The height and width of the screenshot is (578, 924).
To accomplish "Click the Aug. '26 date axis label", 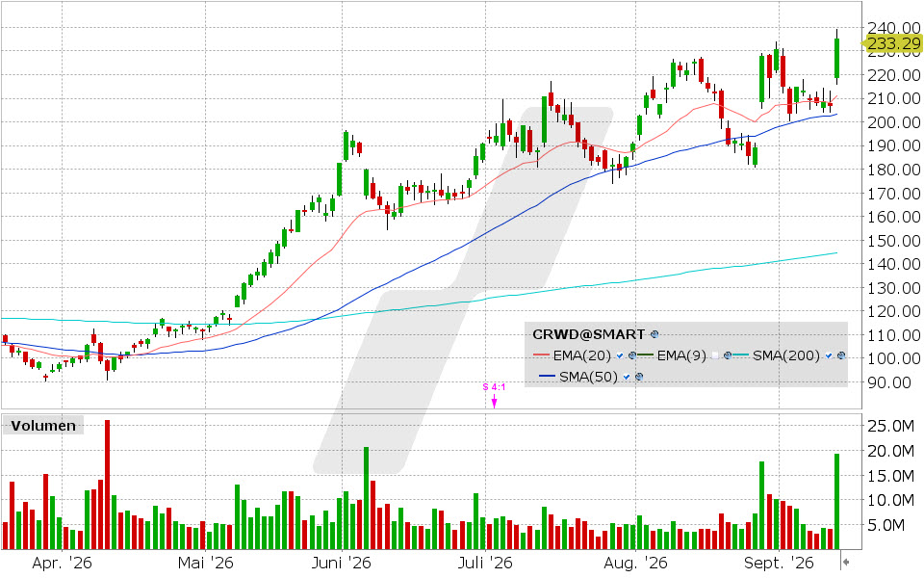I will (636, 563).
